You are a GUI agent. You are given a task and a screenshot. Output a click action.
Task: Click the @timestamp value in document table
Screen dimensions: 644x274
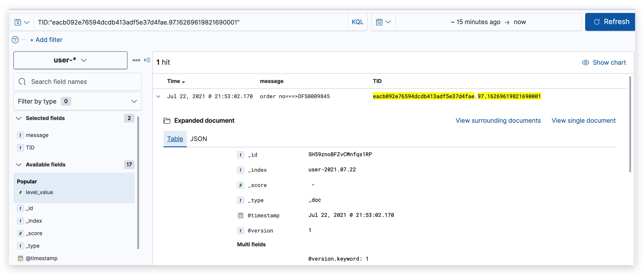351,215
